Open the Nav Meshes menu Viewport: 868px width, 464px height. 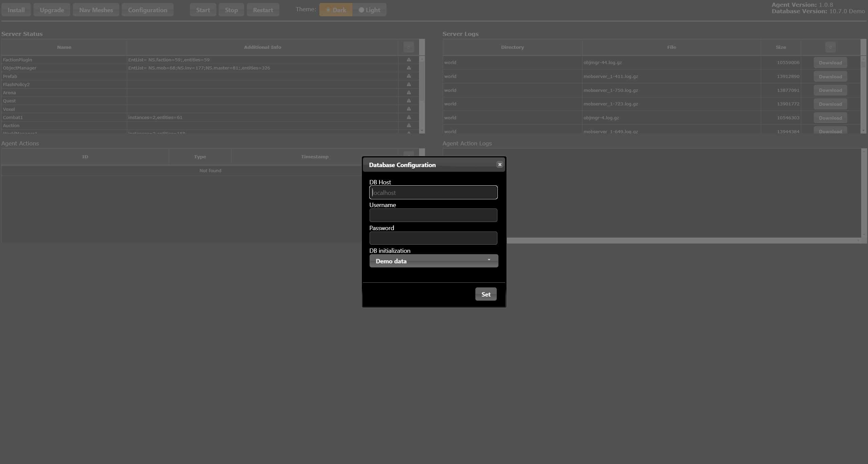coord(96,10)
